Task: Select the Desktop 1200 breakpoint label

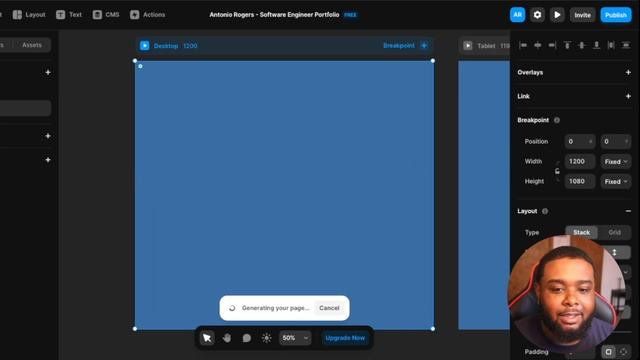Action: click(176, 46)
